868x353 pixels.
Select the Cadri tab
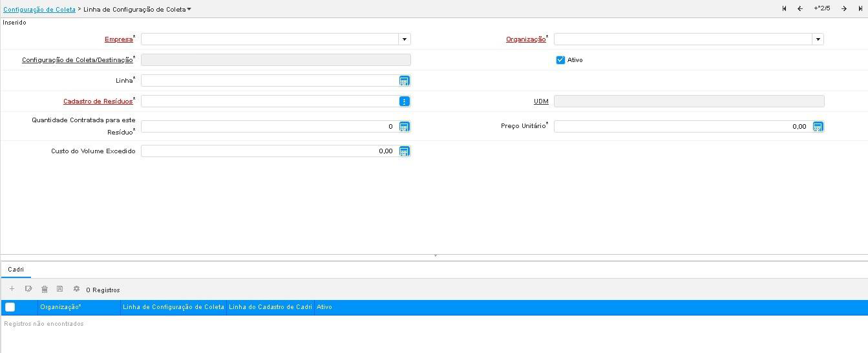[x=16, y=270]
